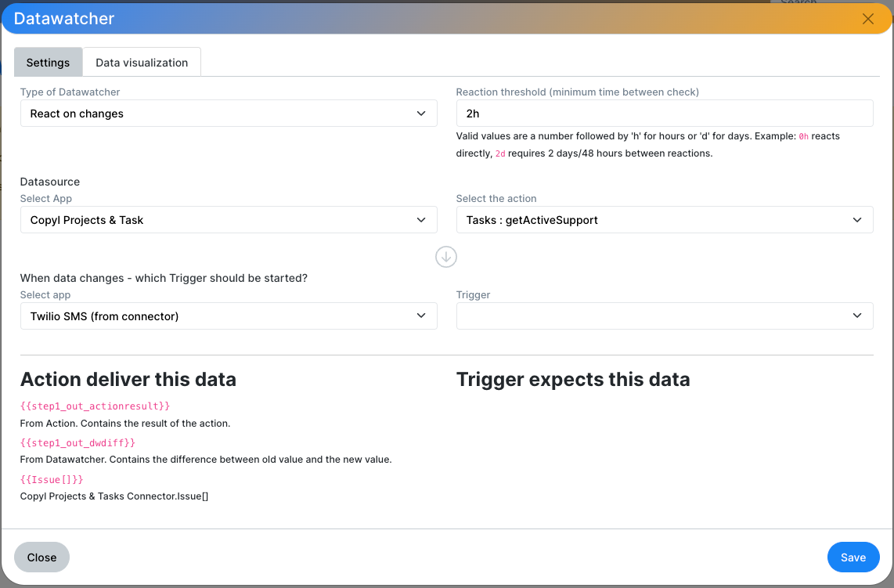
Task: Click the 'Action deliver this data' heading
Action: click(x=128, y=379)
